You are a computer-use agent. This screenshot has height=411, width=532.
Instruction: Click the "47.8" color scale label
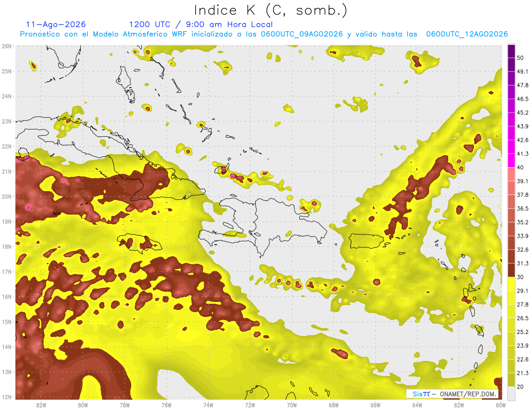(x=523, y=86)
